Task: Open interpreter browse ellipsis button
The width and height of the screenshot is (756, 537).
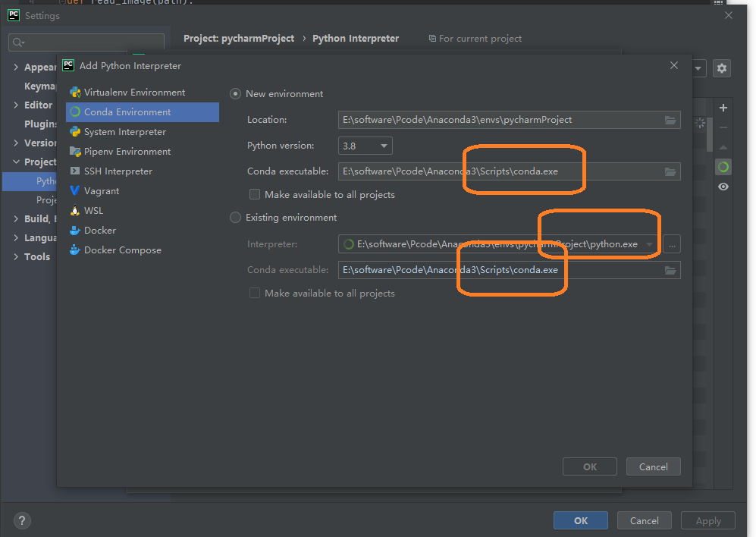Action: (672, 245)
